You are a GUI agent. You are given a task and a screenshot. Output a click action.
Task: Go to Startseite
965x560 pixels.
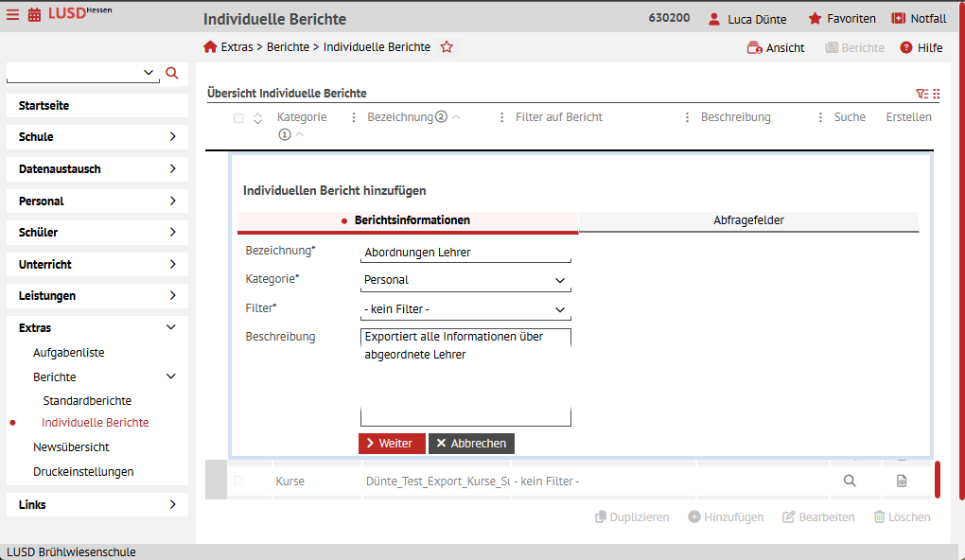point(97,105)
